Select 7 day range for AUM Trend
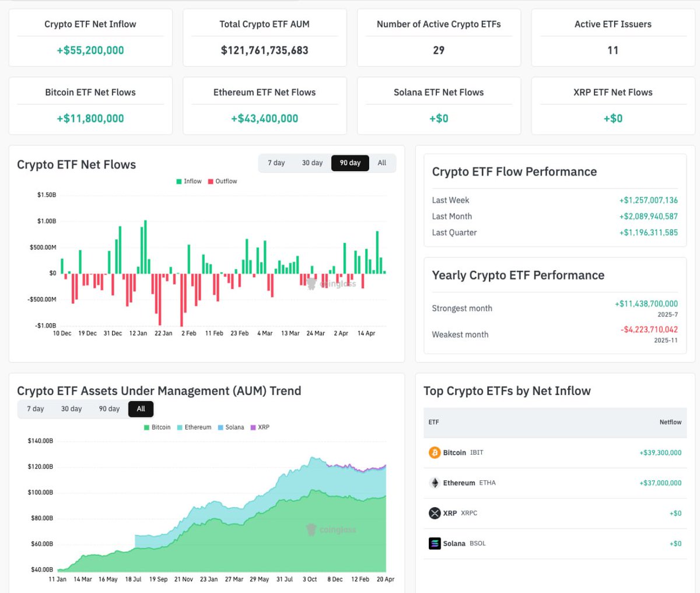The image size is (700, 593). (36, 409)
